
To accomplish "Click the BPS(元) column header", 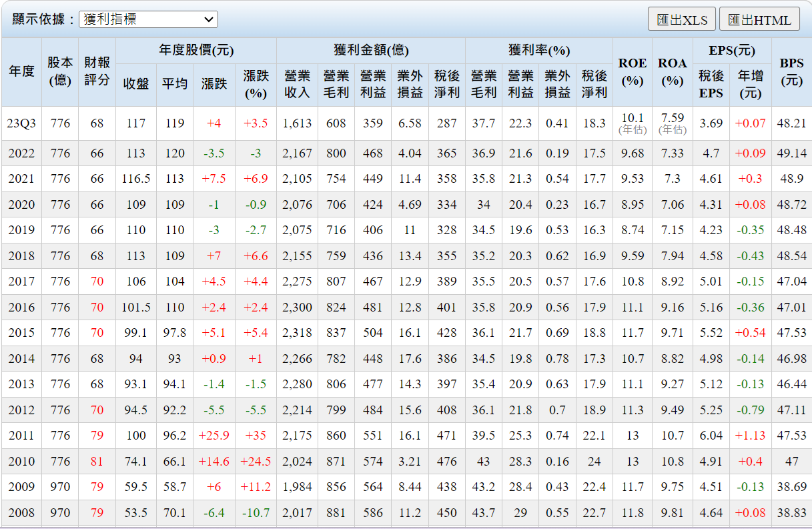I will click(x=791, y=71).
